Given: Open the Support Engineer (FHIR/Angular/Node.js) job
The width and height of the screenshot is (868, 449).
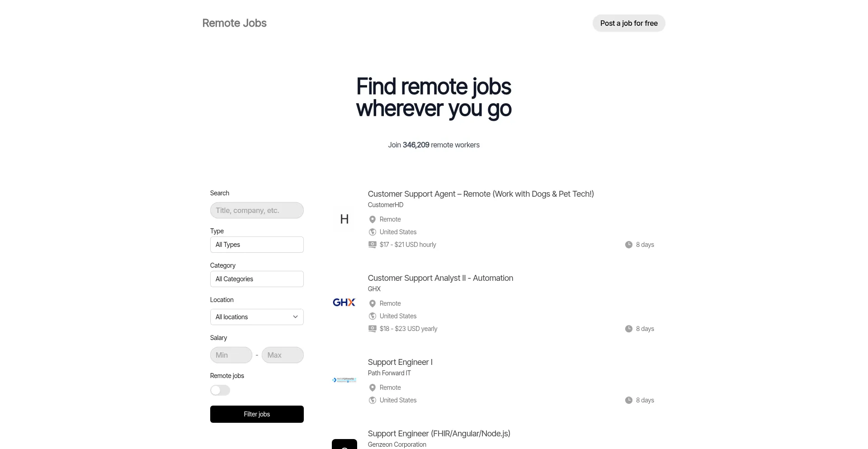Looking at the screenshot, I should click(439, 434).
